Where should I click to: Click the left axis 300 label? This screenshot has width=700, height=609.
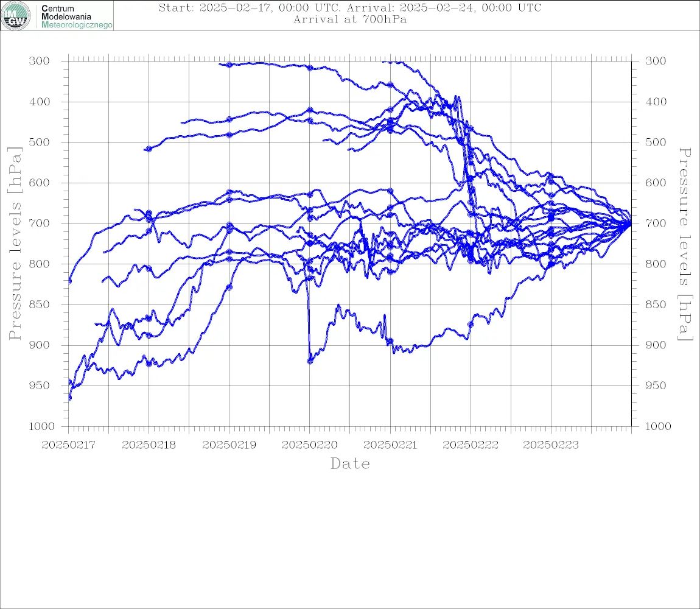pos(40,61)
